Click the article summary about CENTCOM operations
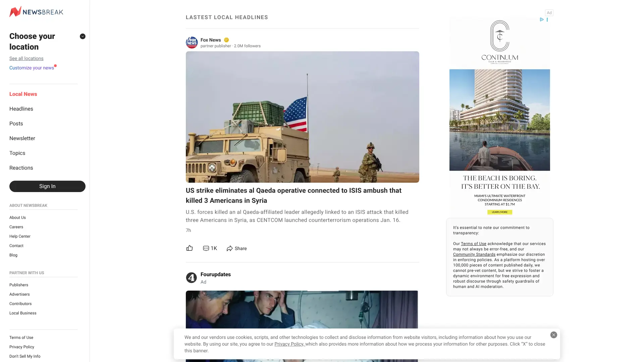This screenshot has width=644, height=362. pos(297,216)
